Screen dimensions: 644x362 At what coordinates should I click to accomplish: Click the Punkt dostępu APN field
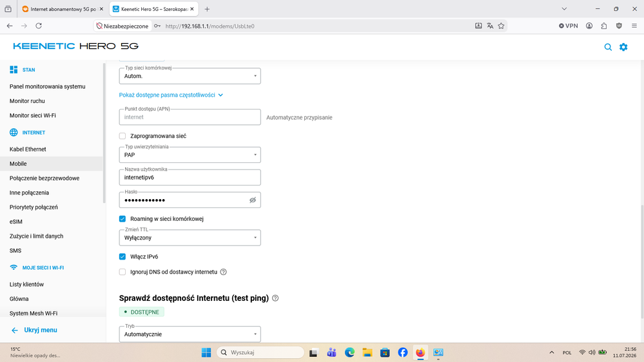pos(190,117)
